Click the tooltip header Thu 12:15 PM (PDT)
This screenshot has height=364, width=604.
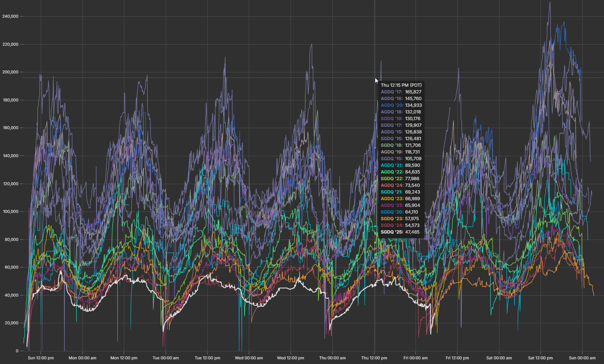tap(401, 85)
